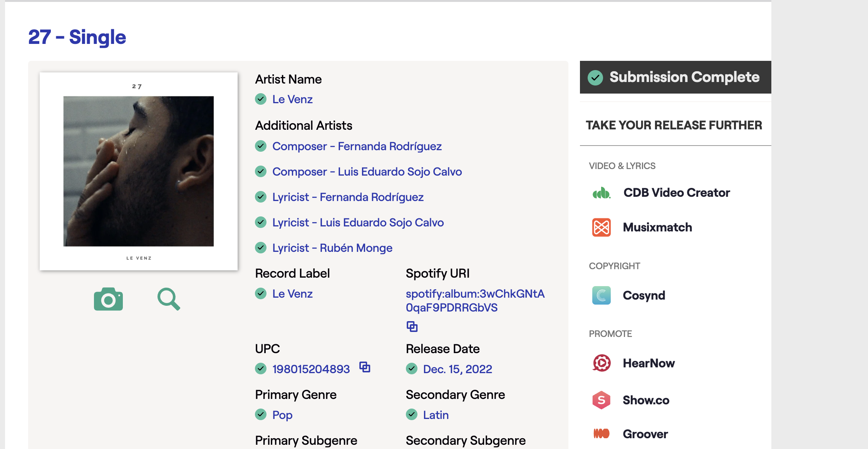The height and width of the screenshot is (449, 868).
Task: Click check icon beside Composer Luis Eduardo Sojo Calvo
Action: click(261, 171)
